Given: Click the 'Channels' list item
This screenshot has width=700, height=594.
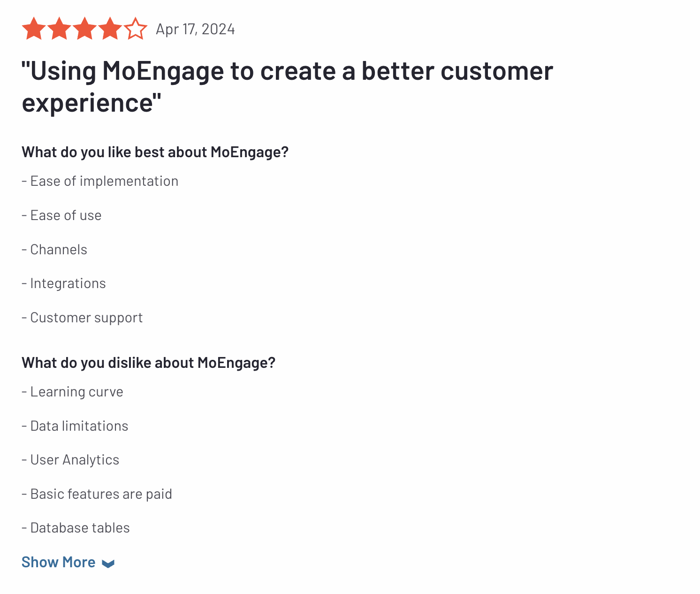Looking at the screenshot, I should [54, 250].
